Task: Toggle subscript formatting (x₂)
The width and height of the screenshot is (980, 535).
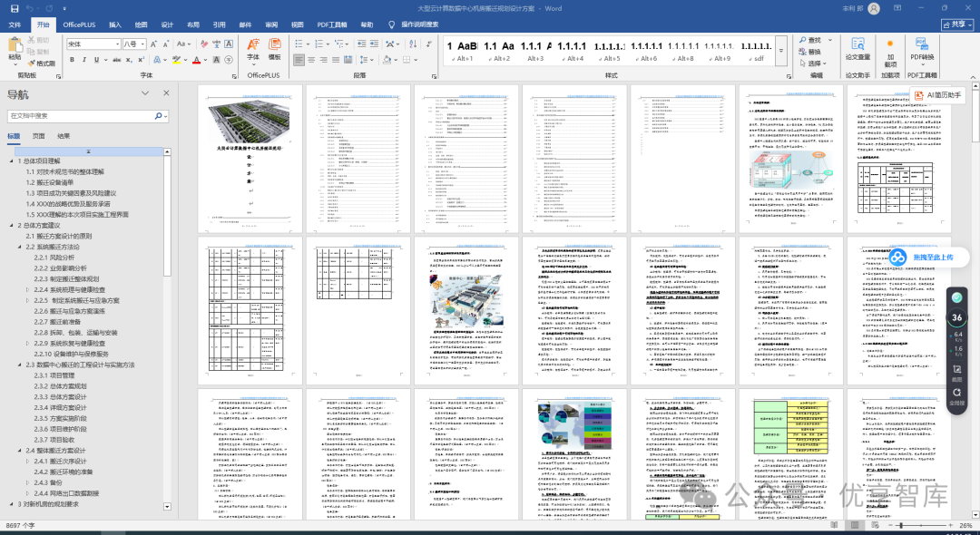Action: tap(129, 60)
